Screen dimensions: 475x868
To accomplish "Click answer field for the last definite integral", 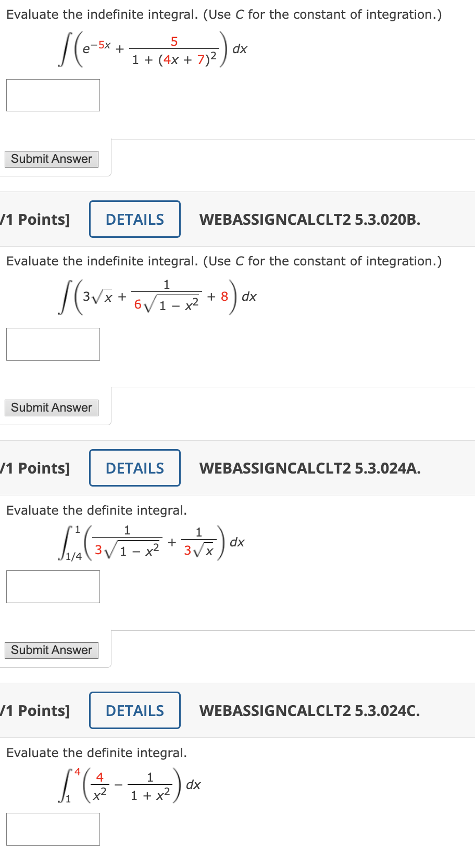I will [x=53, y=829].
